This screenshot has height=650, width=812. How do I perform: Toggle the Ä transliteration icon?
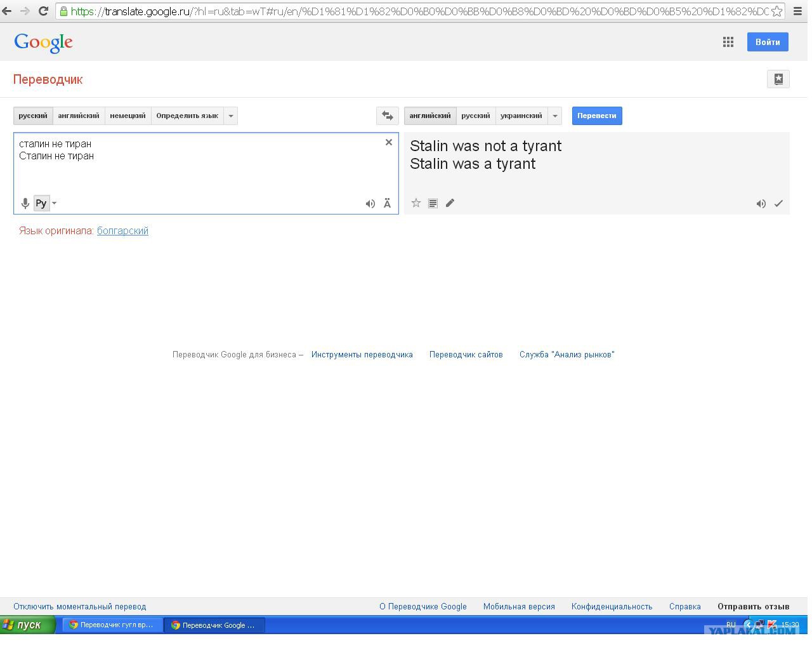point(387,204)
